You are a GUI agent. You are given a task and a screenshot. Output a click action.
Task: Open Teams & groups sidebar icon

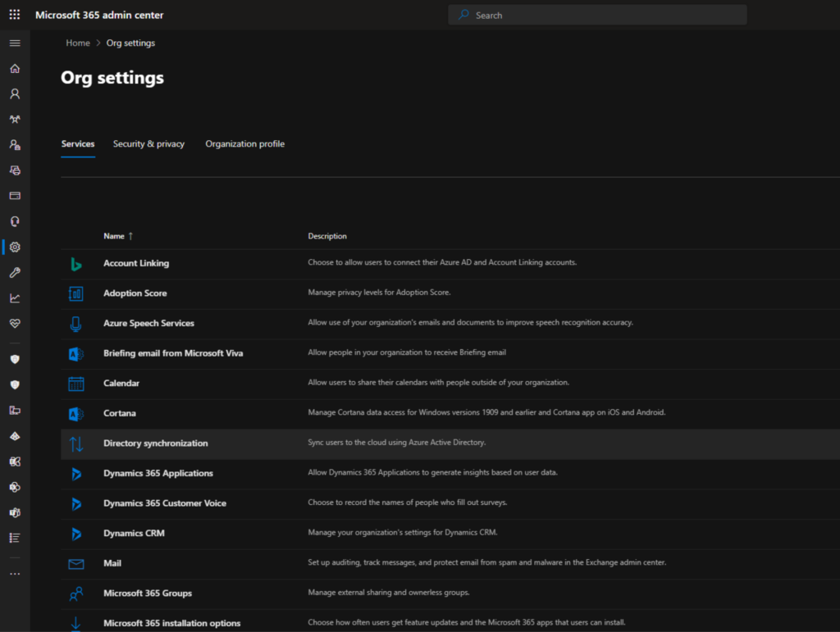click(15, 120)
